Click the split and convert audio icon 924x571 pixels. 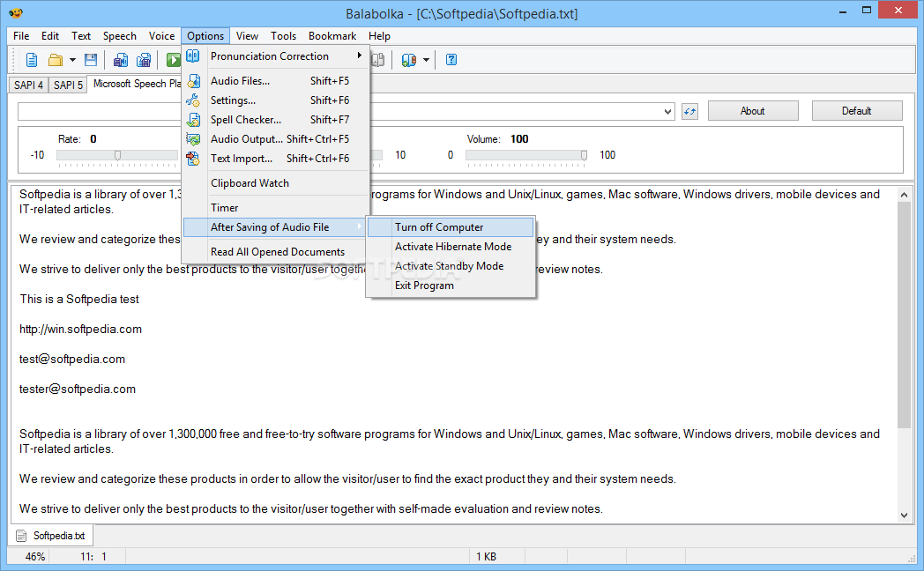144,59
